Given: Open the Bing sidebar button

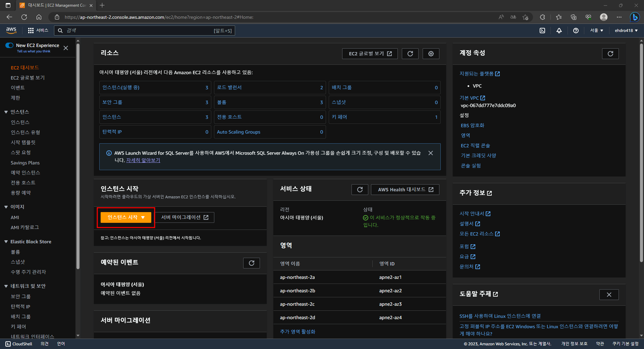Looking at the screenshot, I should pos(634,17).
